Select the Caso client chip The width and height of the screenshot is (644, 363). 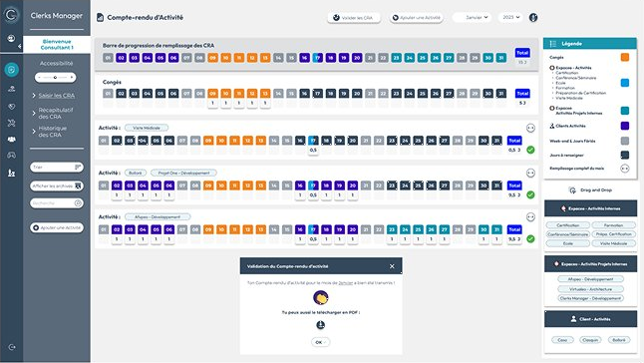pyautogui.click(x=562, y=340)
